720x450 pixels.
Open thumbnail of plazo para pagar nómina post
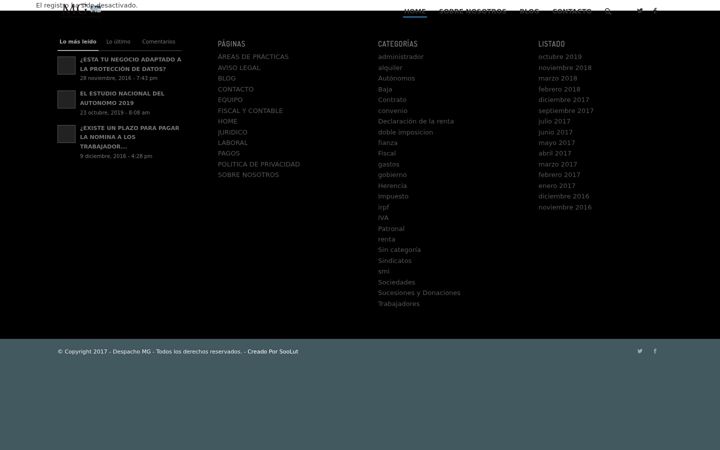coord(67,134)
